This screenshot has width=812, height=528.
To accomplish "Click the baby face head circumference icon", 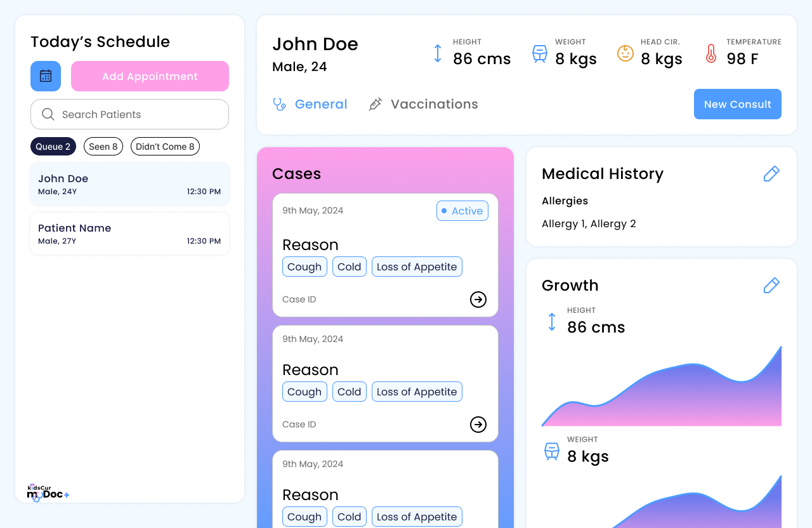I will point(625,53).
